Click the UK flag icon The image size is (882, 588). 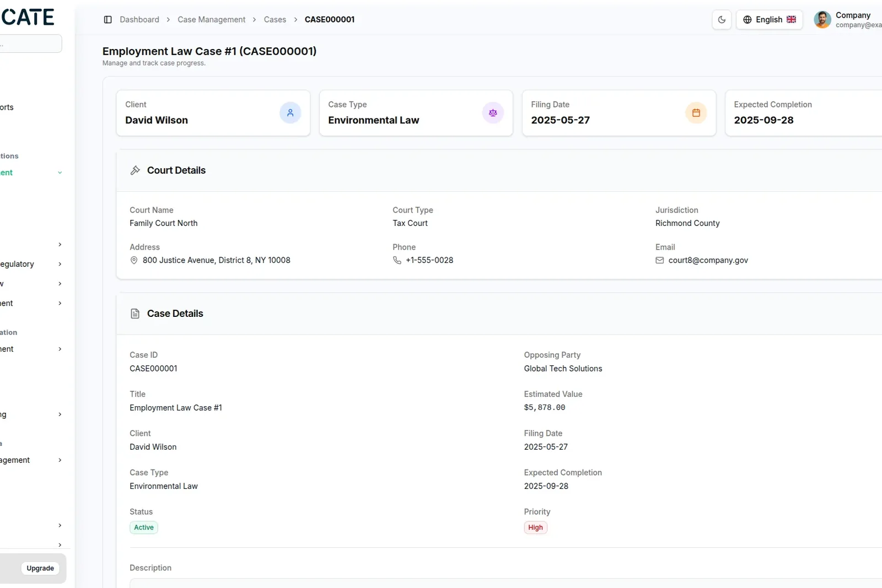click(791, 20)
